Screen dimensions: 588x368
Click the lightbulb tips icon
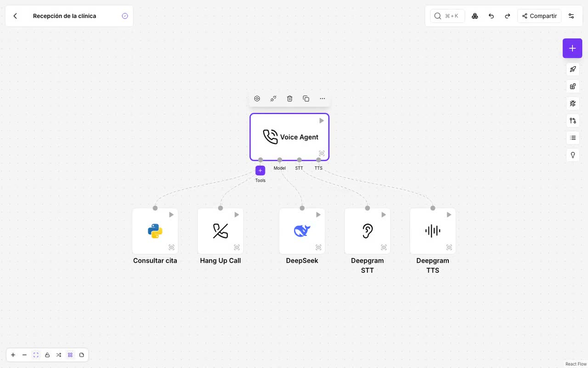coord(573,155)
